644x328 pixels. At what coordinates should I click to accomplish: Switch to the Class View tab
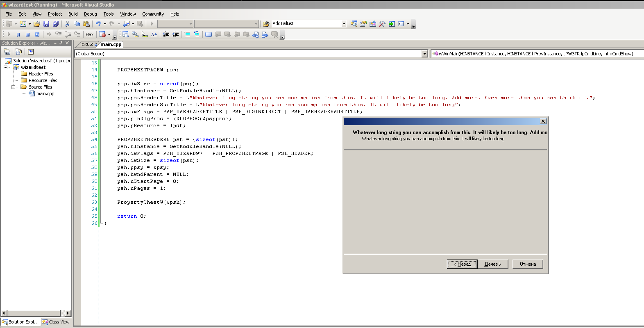pyautogui.click(x=56, y=322)
